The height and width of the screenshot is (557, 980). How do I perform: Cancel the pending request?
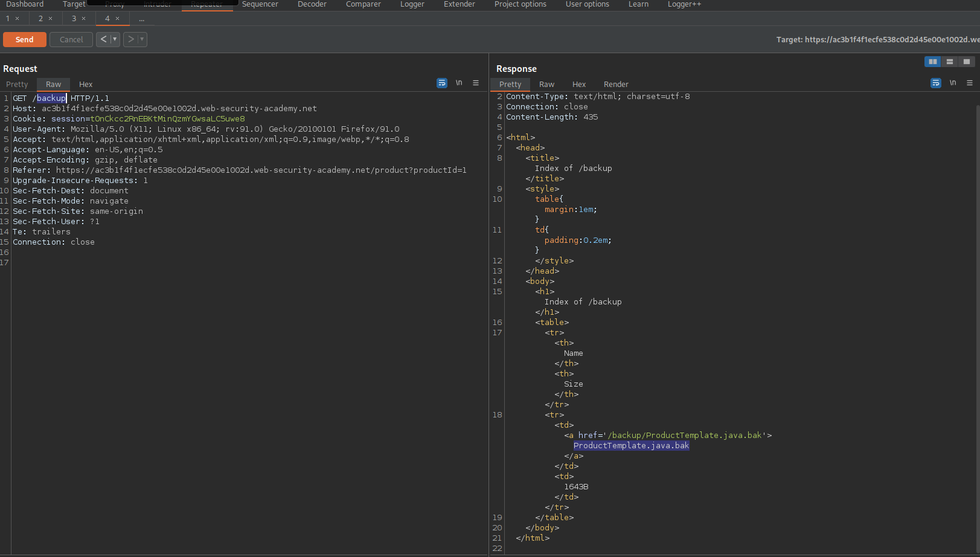point(71,39)
